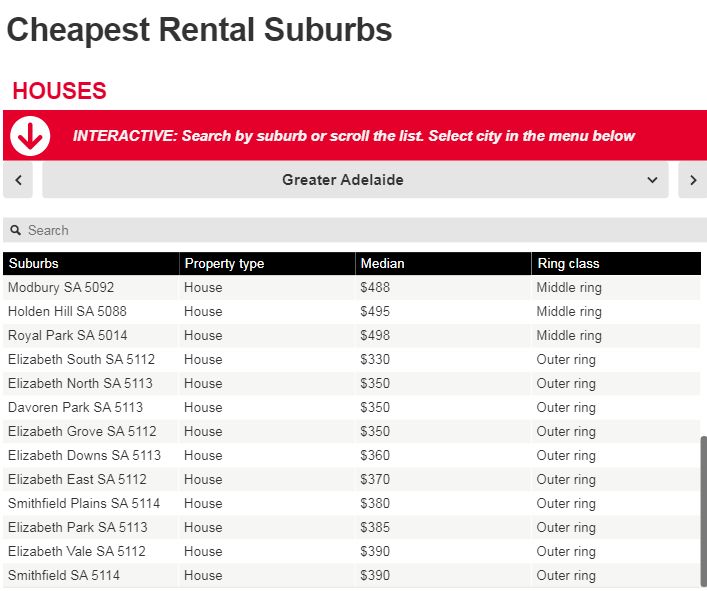Go to next city with right chevron
This screenshot has width=707, height=591.
[x=692, y=180]
